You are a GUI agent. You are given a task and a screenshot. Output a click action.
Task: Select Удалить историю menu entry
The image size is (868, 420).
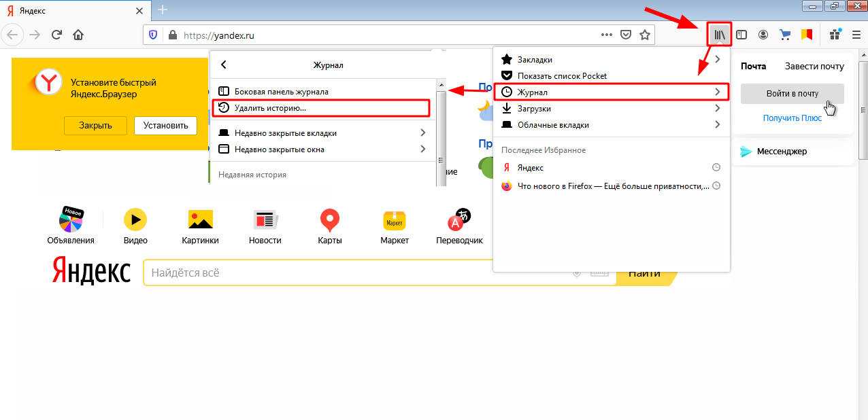pyautogui.click(x=270, y=108)
